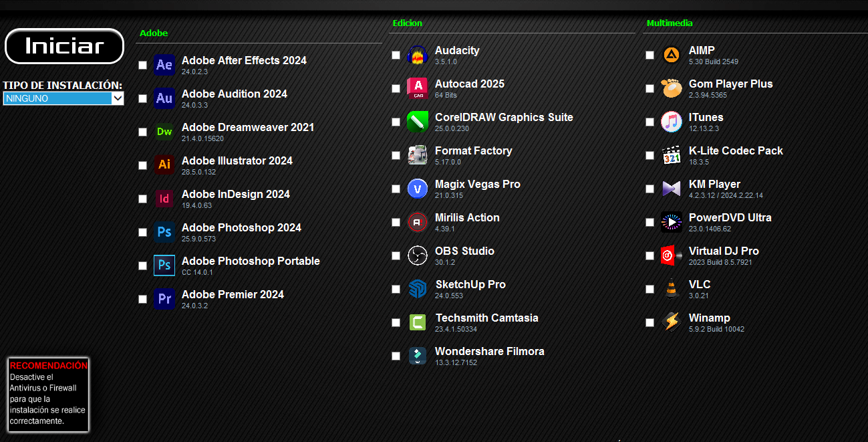Click the Autocad 2025 icon

coord(418,88)
